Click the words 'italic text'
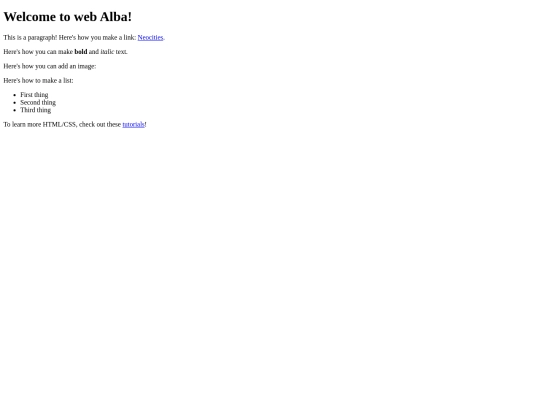540x405 pixels. 113,52
